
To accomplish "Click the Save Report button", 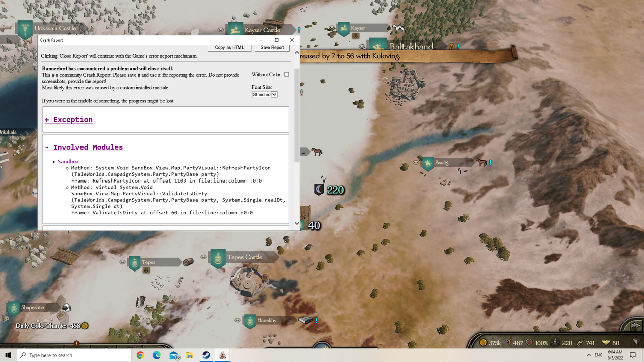I will 272,47.
